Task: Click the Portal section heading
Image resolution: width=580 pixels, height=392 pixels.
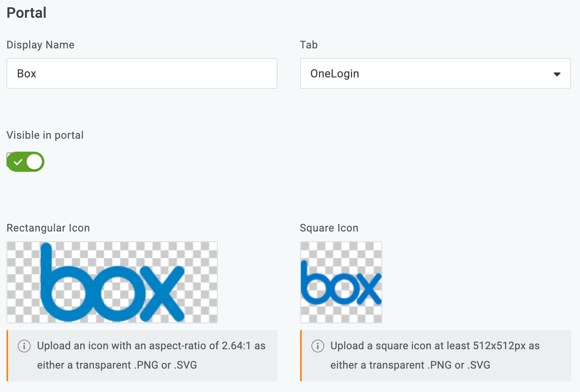Action: tap(27, 13)
